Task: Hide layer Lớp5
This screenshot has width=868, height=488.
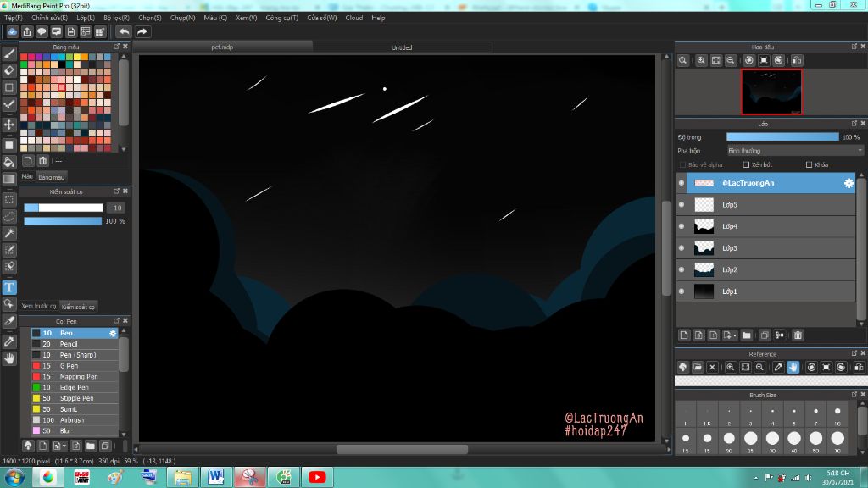Action: pos(682,205)
